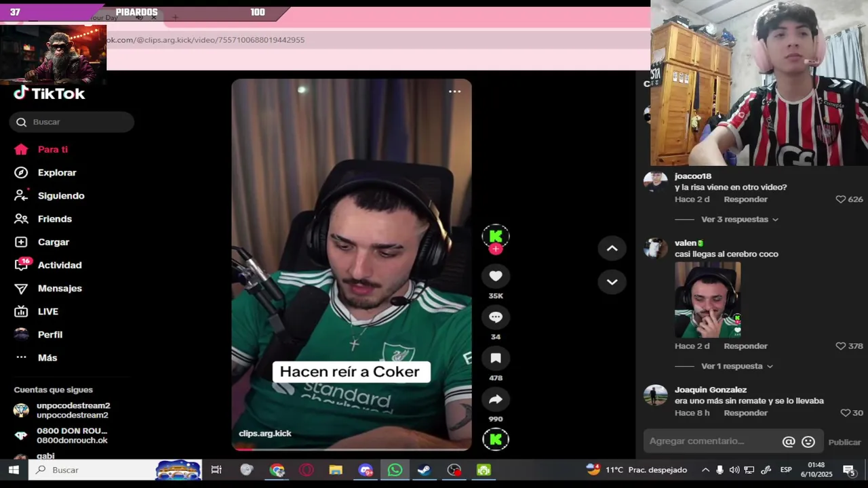Save video with bookmark icon
Screen dimensions: 868x488
click(496, 359)
